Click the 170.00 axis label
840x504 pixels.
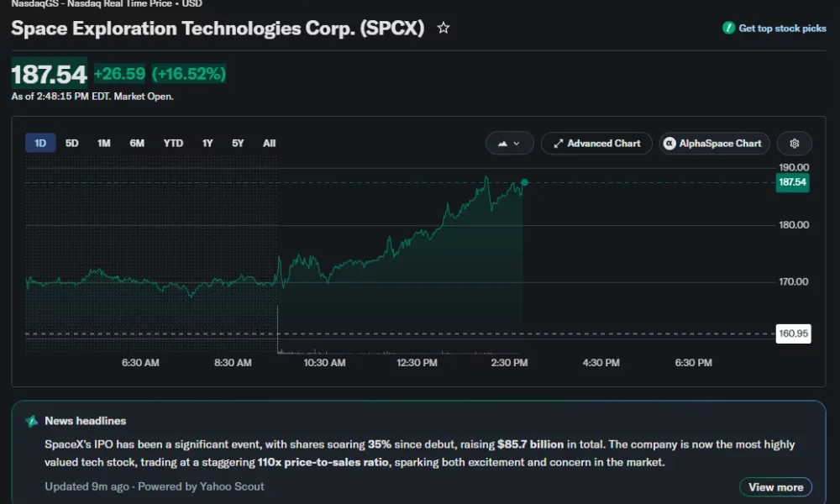pos(794,281)
